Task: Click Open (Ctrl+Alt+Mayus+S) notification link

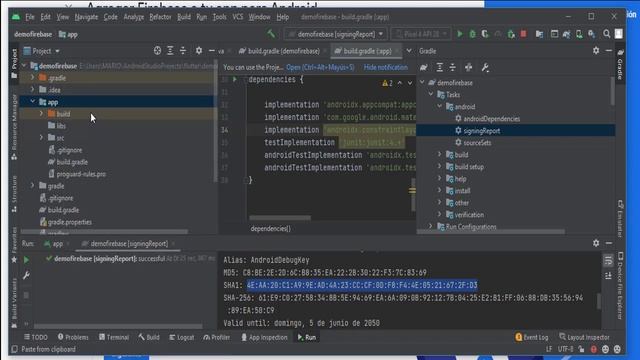Action: [x=320, y=67]
